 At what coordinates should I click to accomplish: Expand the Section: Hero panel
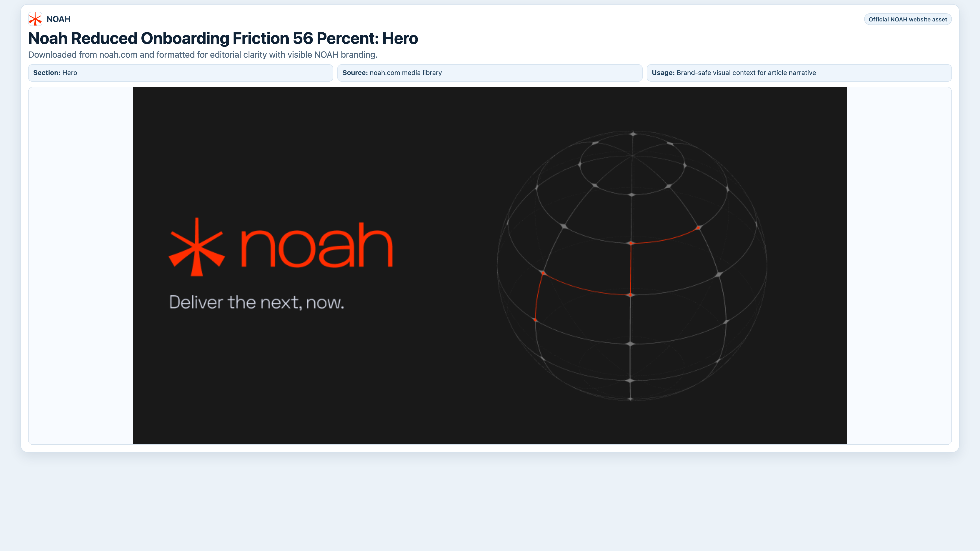pos(180,73)
